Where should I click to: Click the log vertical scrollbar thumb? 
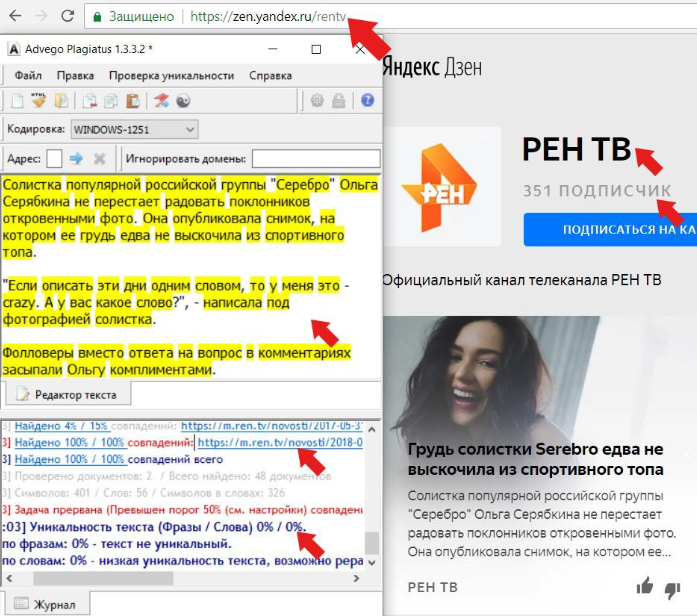click(372, 543)
